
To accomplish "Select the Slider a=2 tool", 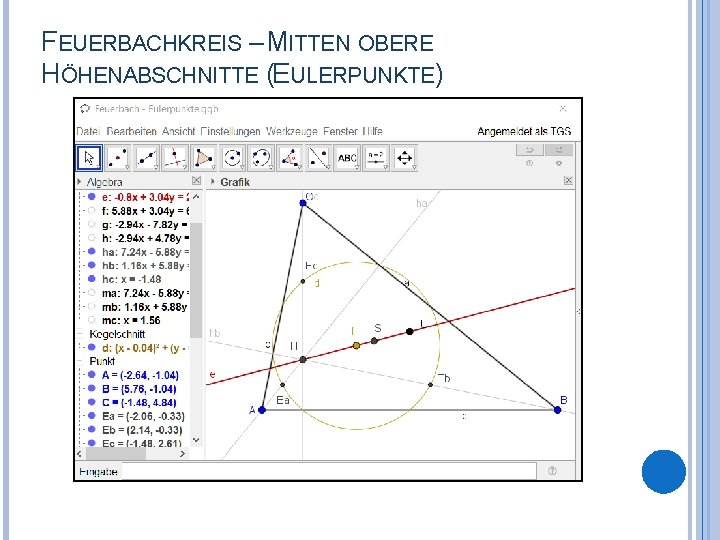I will coord(376,158).
